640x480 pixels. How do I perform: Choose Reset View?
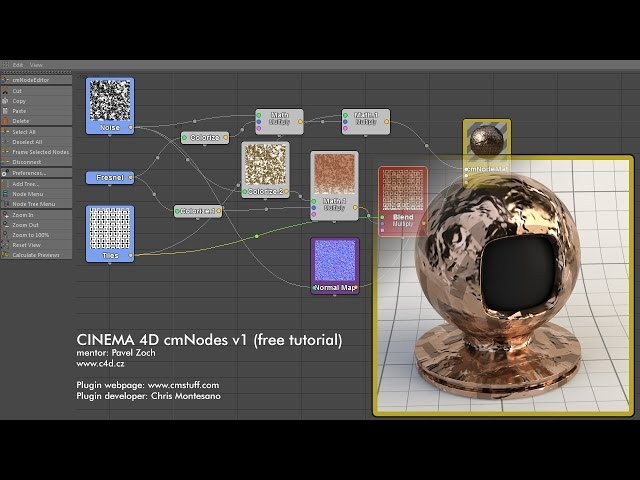(x=36, y=245)
